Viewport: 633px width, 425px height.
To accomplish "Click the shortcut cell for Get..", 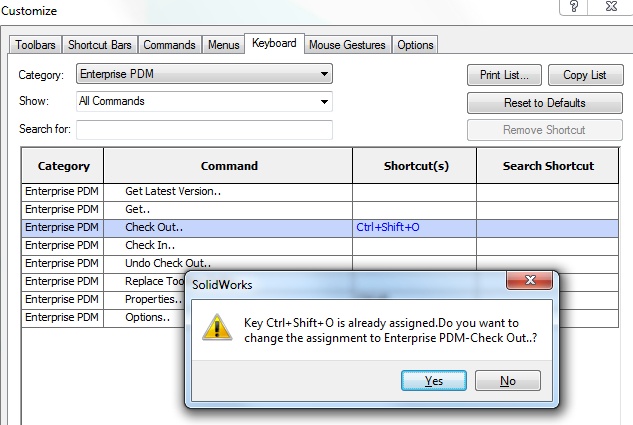I will 415,210.
